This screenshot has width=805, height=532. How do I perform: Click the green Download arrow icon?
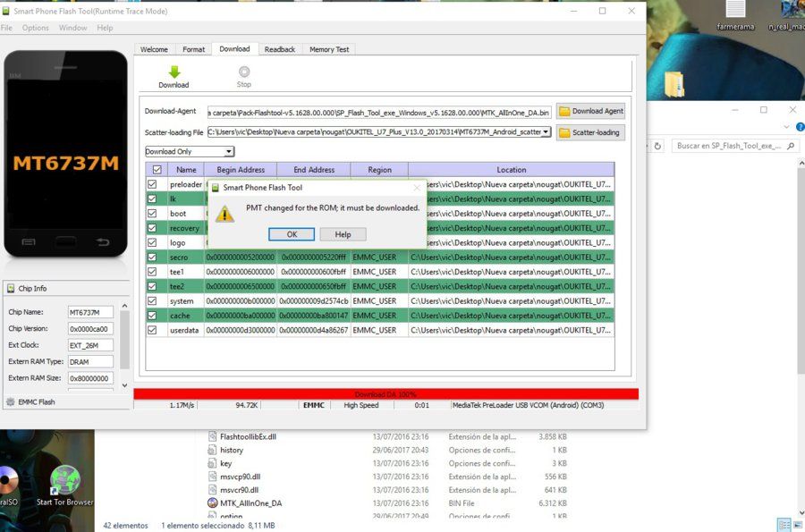click(174, 72)
